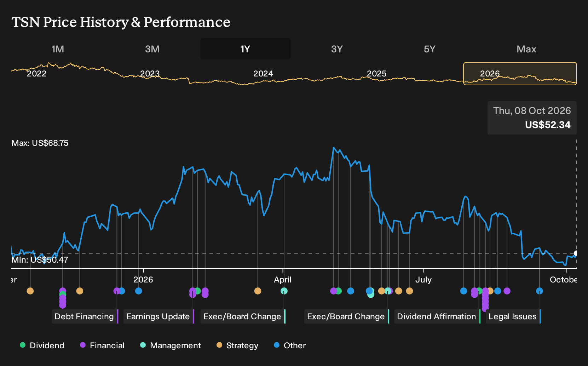Click the blue event dot beneath the 2026 label
The height and width of the screenshot is (366, 588).
(139, 291)
